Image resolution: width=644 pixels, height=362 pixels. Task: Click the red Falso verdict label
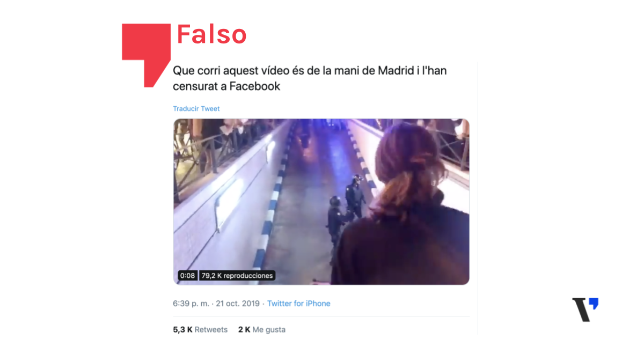coord(211,35)
